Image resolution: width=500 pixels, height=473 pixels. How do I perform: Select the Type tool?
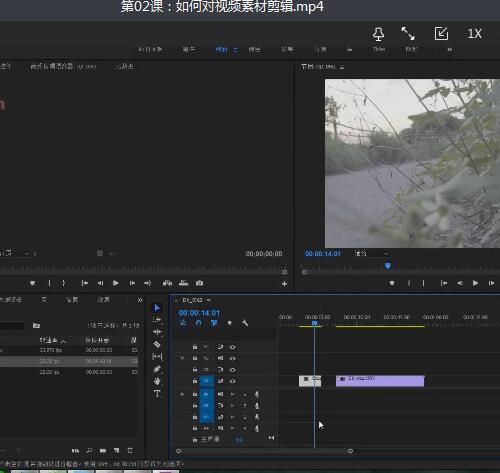pos(157,393)
